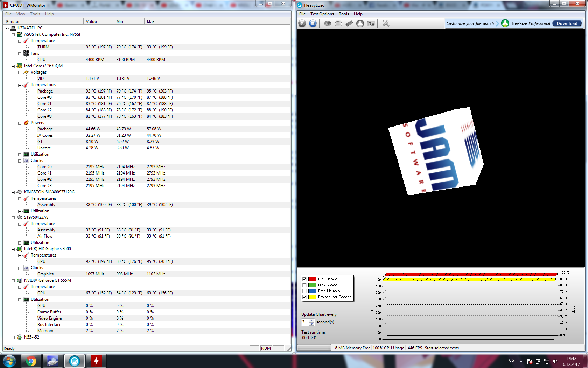Expand the N55--52 tree node
This screenshot has height=368, width=588.
click(13, 338)
